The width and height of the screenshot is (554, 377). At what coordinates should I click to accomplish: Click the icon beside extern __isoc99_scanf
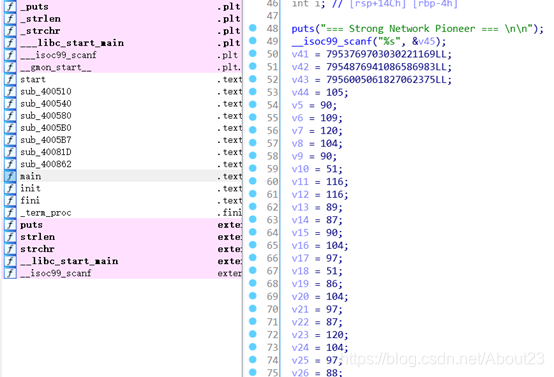coord(11,273)
